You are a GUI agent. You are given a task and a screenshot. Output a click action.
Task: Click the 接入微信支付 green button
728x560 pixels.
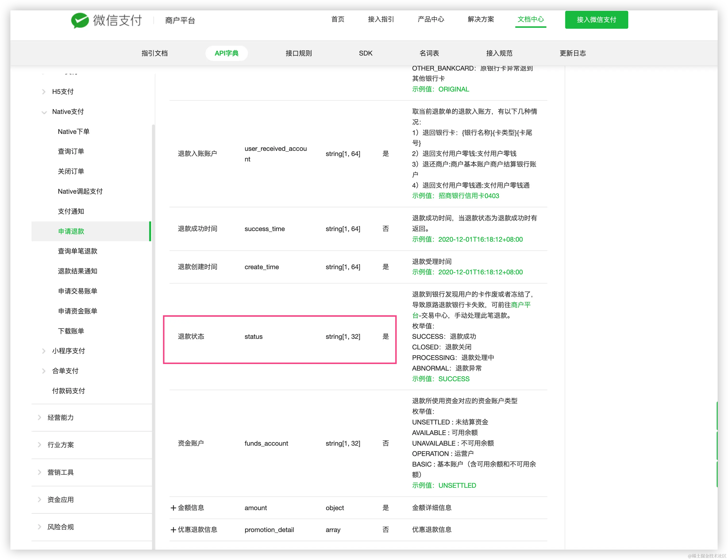click(x=596, y=20)
